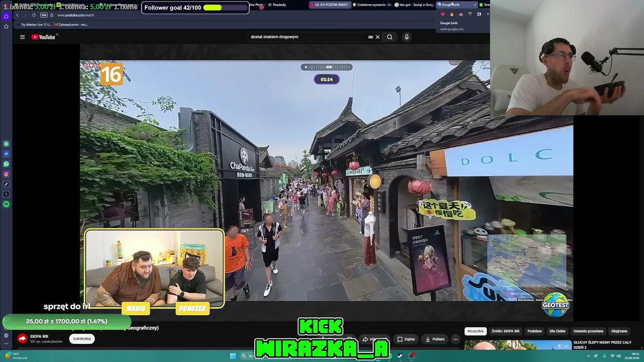
Task: Click the Subskrybuj button for EKIPA WK
Action: click(82, 339)
